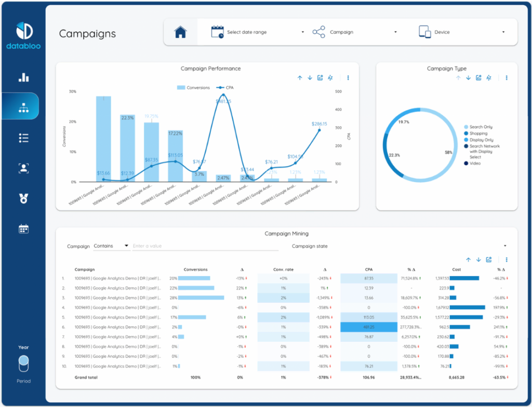This screenshot has width=532, height=408.
Task: Open the calendar icon in sidebar
Action: (23, 228)
